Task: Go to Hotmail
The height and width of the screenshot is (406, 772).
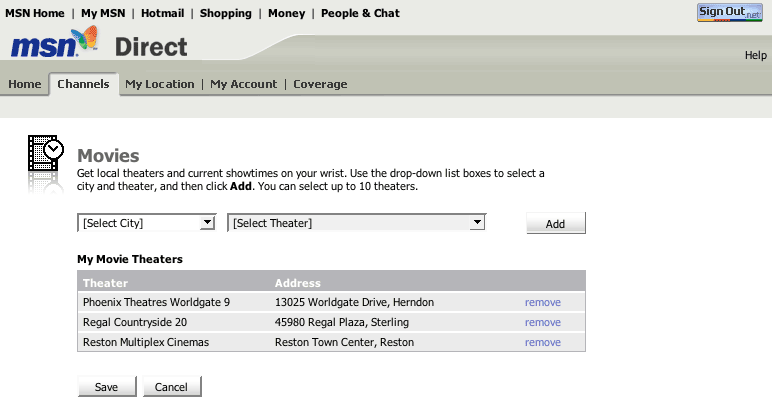Action: [x=162, y=13]
